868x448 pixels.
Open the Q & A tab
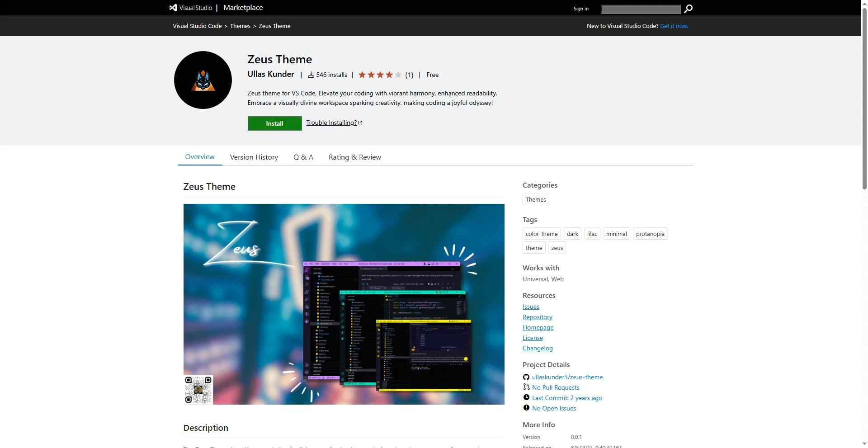click(x=303, y=157)
